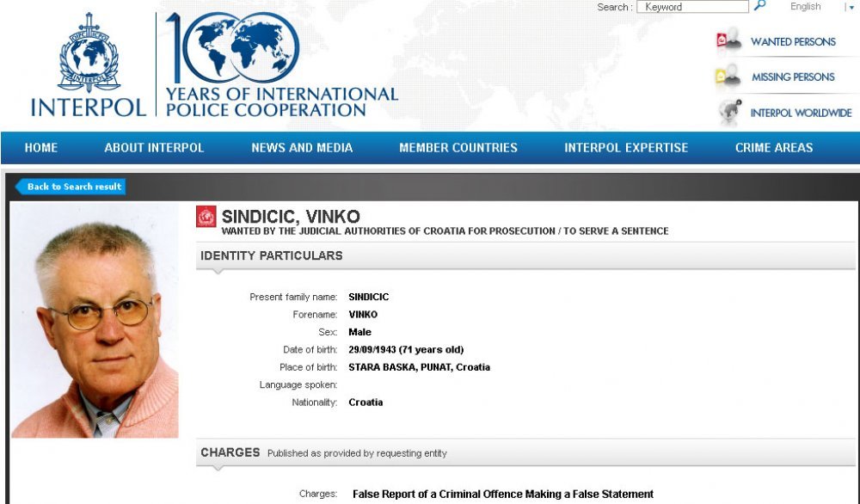Screen dimensions: 860x504
Task: Click the red notice icon beside SINDICIC, VINKO
Action: pos(206,217)
